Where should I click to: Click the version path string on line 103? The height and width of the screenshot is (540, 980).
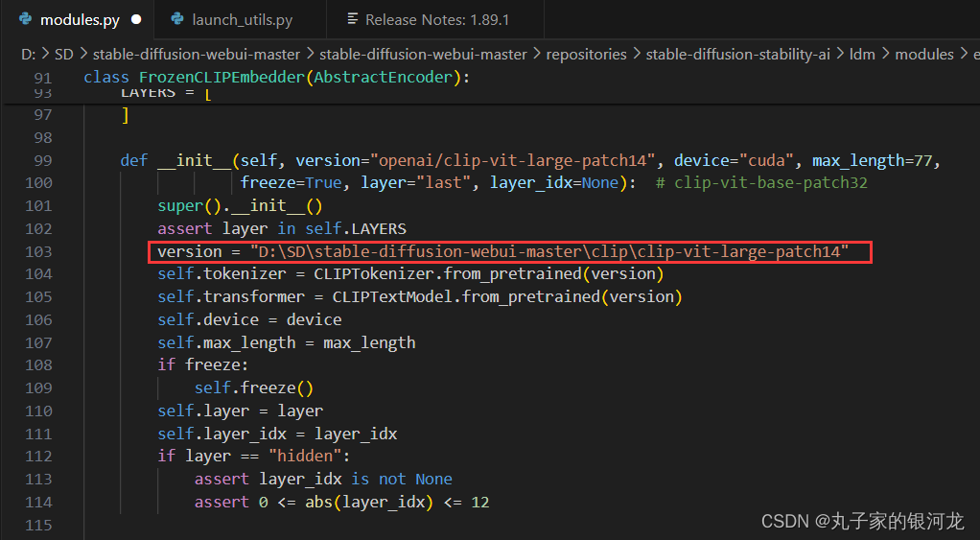(549, 252)
